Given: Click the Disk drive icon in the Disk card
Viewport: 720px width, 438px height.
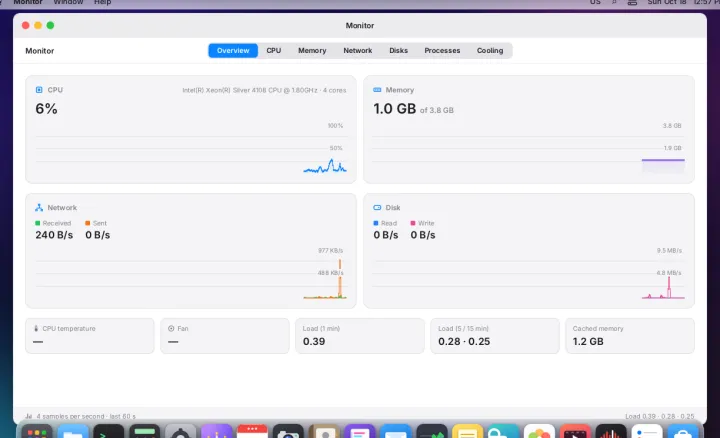Looking at the screenshot, I should [x=377, y=208].
